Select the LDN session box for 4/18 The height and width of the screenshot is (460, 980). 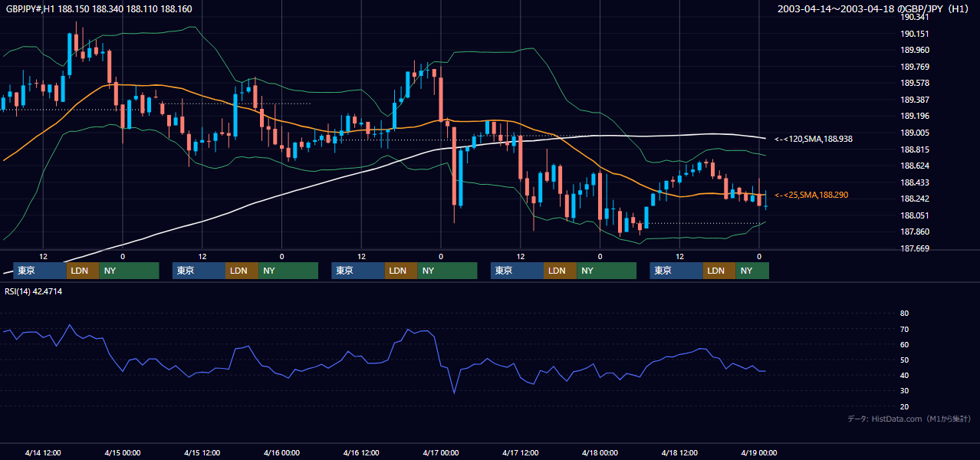click(x=719, y=271)
